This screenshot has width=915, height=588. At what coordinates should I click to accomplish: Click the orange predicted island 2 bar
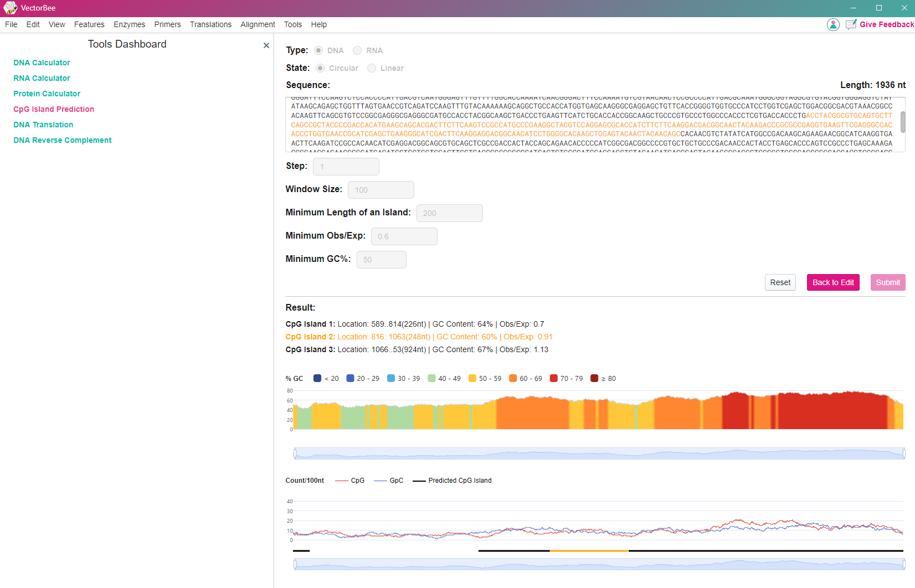pos(589,551)
